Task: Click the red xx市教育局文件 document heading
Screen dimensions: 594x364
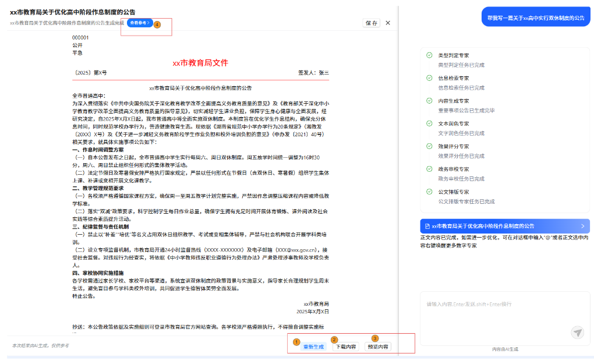Action: (x=200, y=63)
